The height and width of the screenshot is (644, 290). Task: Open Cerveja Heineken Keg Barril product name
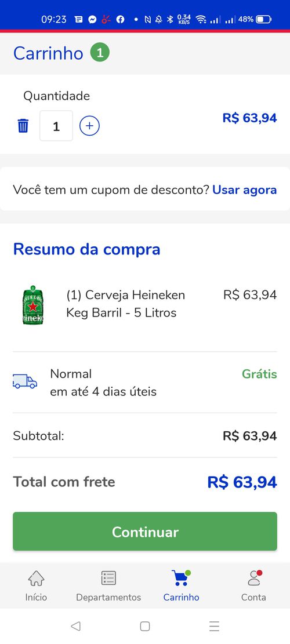[x=125, y=304]
